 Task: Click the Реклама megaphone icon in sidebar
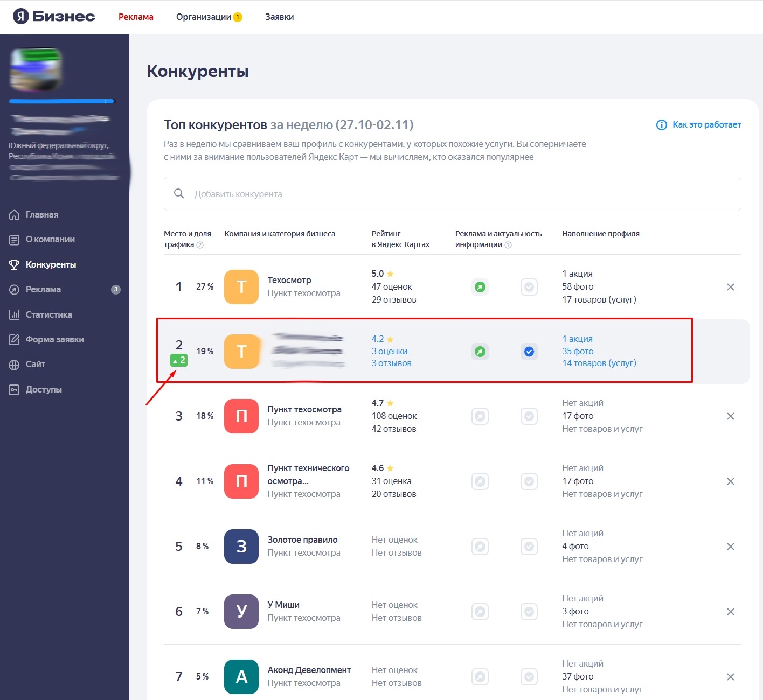click(15, 290)
